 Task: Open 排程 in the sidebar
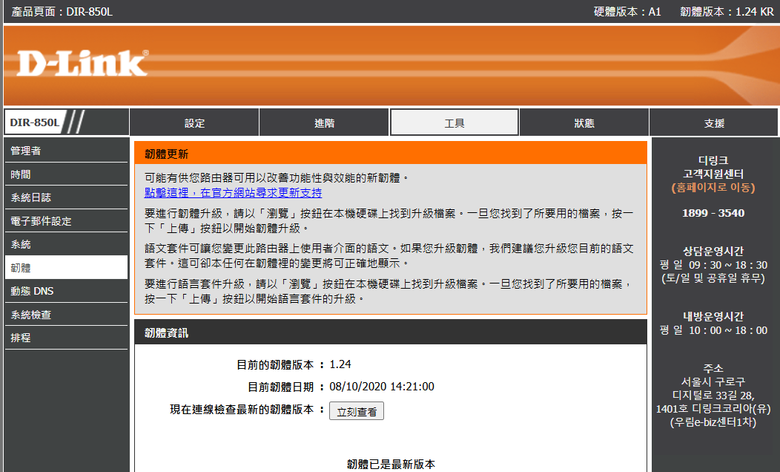[66, 338]
